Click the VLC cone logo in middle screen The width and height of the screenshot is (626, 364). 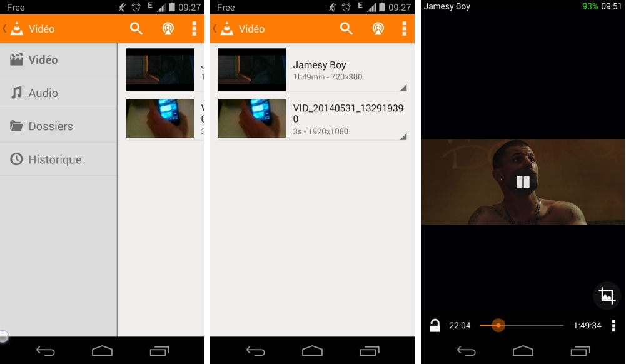click(228, 29)
